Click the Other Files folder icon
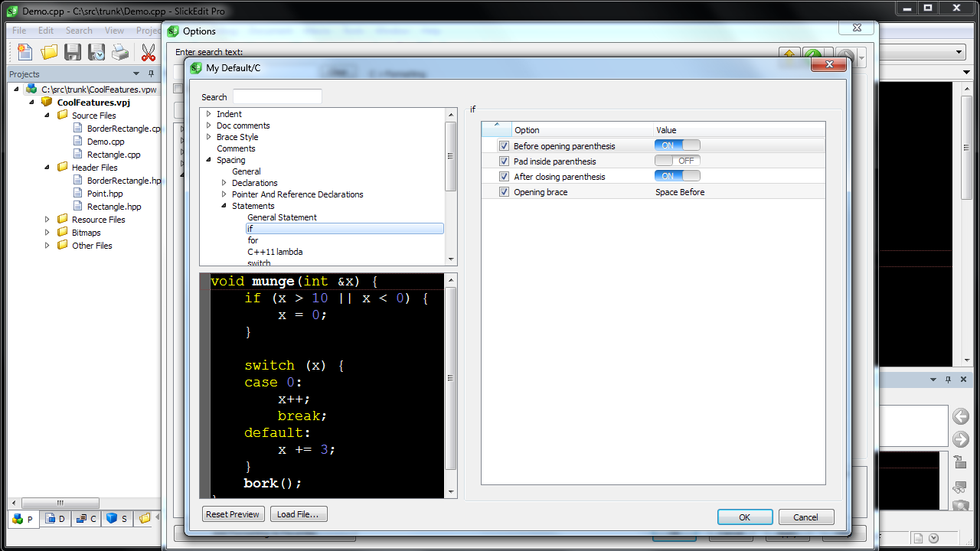The image size is (980, 551). tap(63, 246)
